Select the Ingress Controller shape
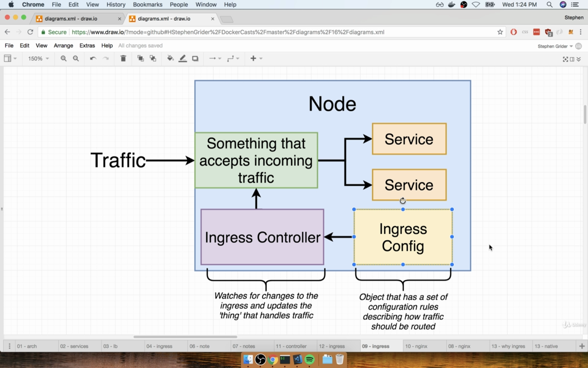The image size is (588, 368). click(262, 237)
